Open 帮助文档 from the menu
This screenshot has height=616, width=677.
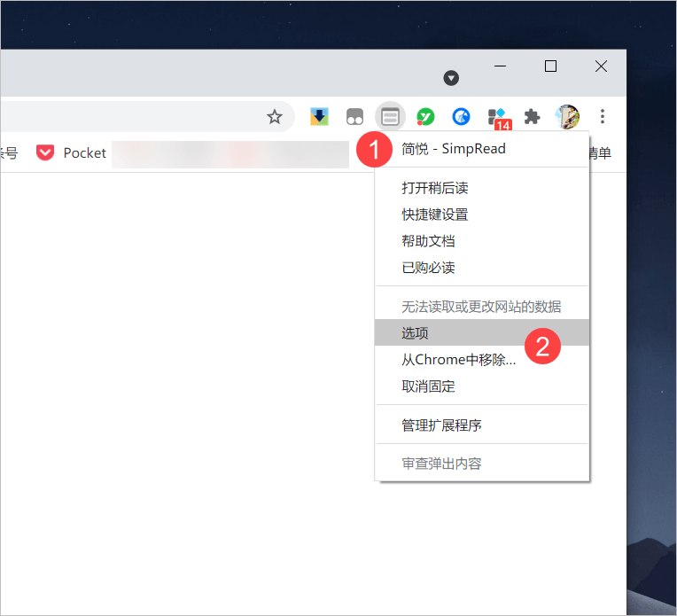pyautogui.click(x=482, y=241)
